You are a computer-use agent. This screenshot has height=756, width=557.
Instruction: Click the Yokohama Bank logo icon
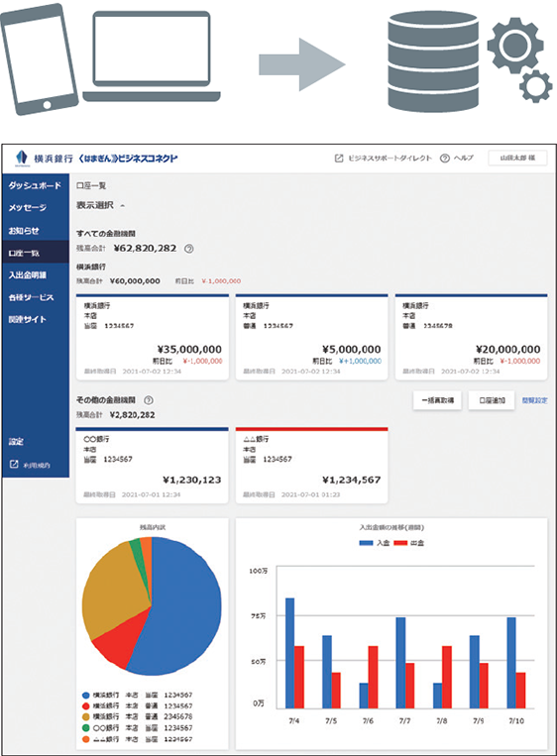click(x=21, y=158)
